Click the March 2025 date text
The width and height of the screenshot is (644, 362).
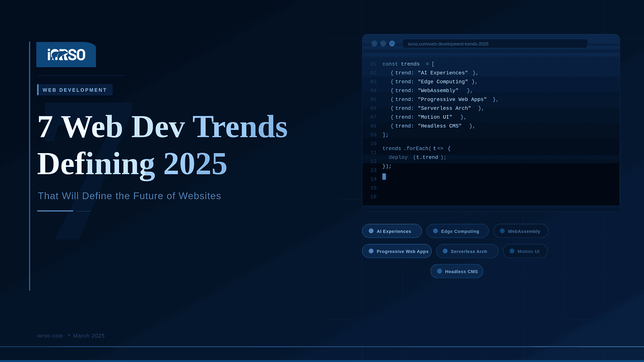pos(89,336)
